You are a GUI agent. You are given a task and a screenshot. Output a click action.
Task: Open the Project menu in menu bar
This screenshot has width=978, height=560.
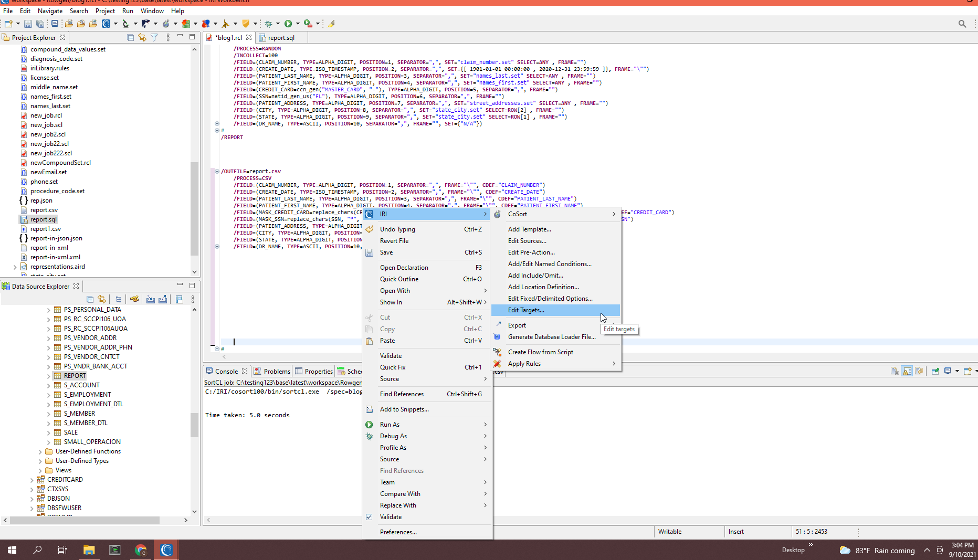[105, 10]
